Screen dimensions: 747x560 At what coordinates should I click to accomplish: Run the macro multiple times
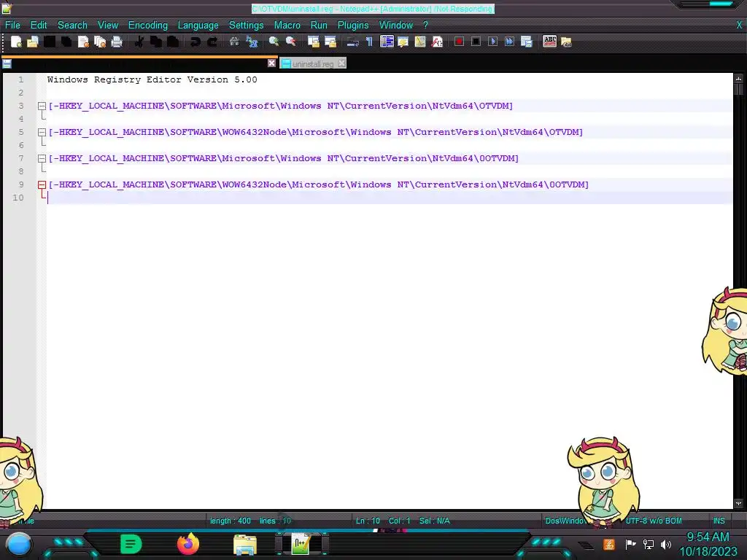509,42
